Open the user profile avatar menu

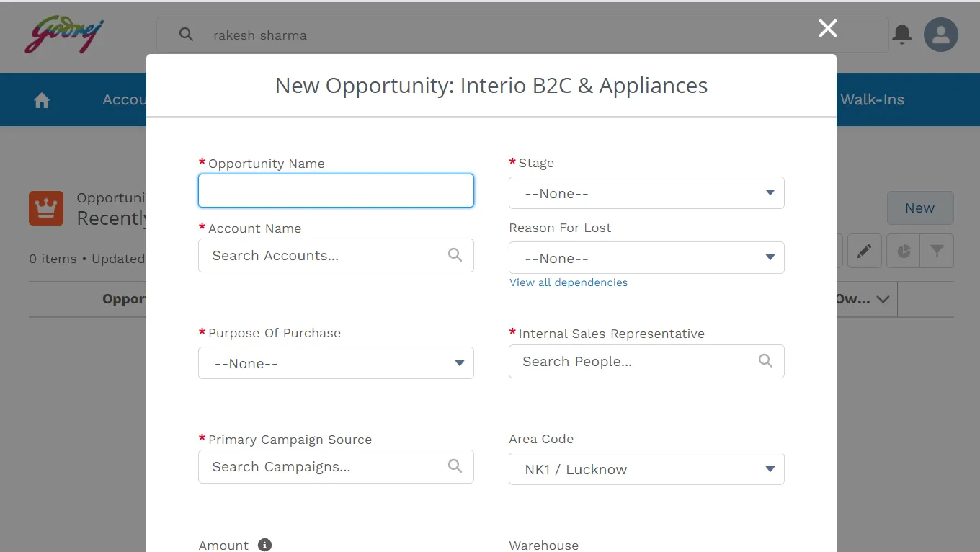point(941,35)
